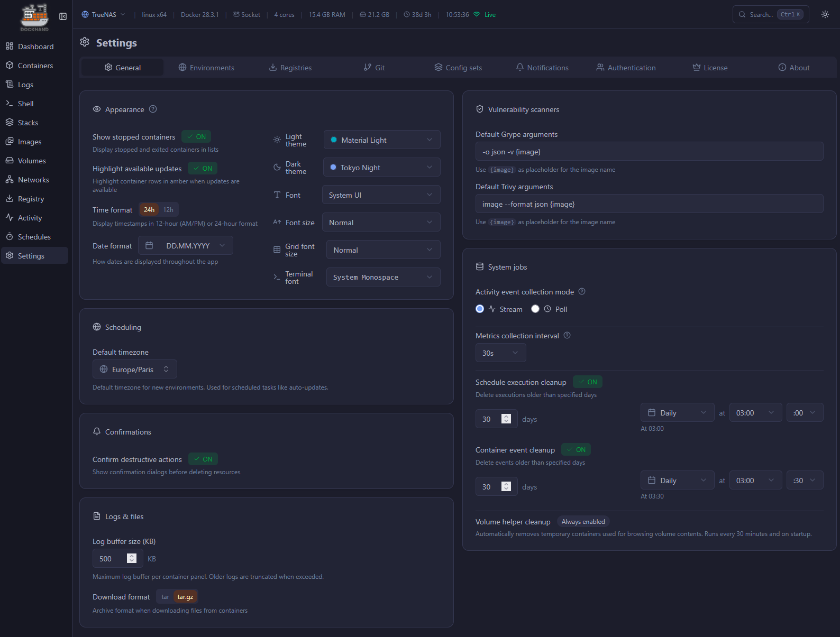Image resolution: width=840 pixels, height=637 pixels.
Task: Open Containers from the sidebar
Action: (35, 66)
